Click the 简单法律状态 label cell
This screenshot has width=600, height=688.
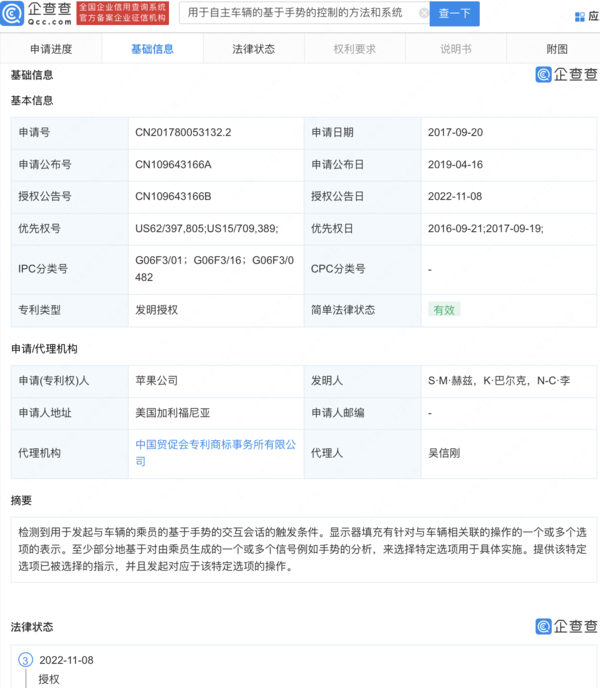tap(363, 310)
